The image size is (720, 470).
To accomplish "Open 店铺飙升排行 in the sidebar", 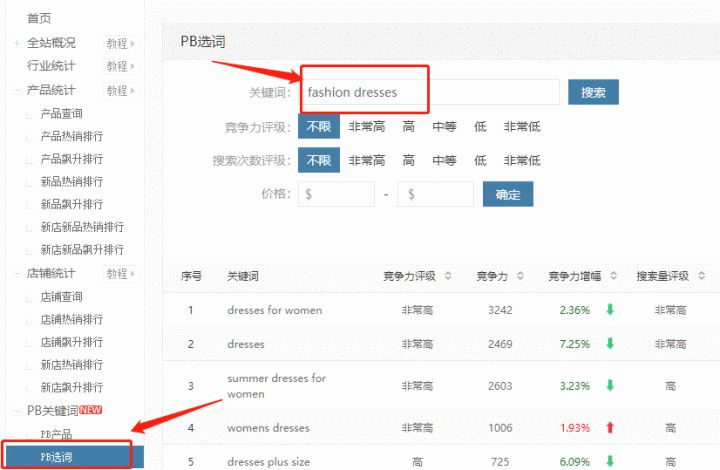I will coord(72,342).
